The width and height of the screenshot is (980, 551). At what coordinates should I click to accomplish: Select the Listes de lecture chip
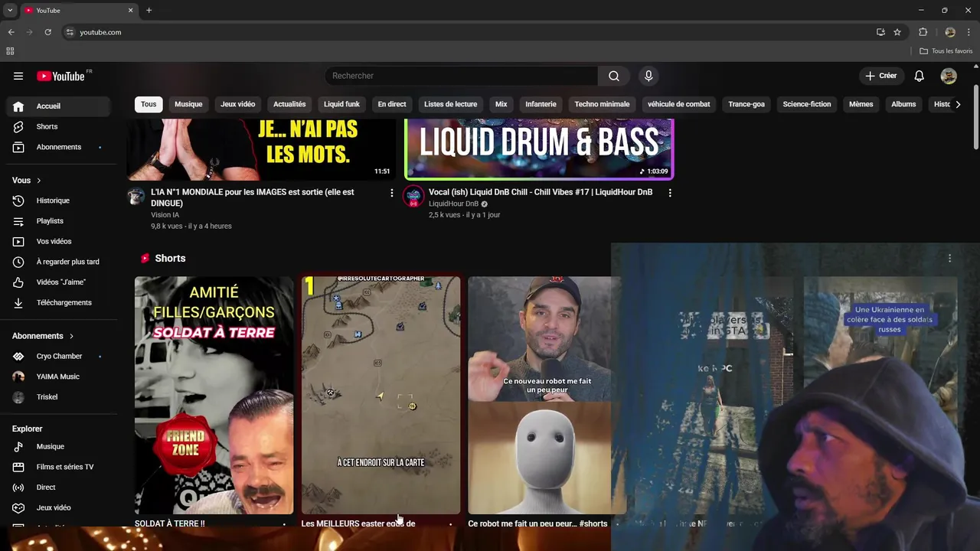(x=450, y=104)
